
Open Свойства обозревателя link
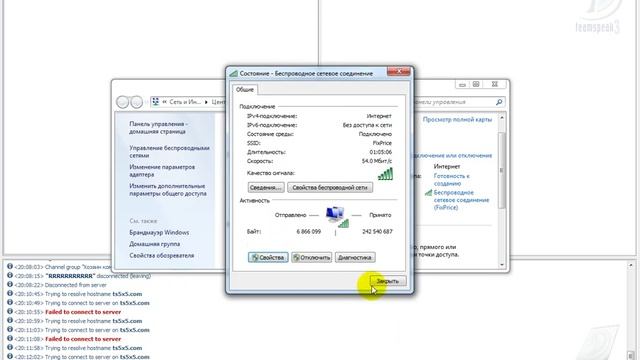[x=162, y=255]
